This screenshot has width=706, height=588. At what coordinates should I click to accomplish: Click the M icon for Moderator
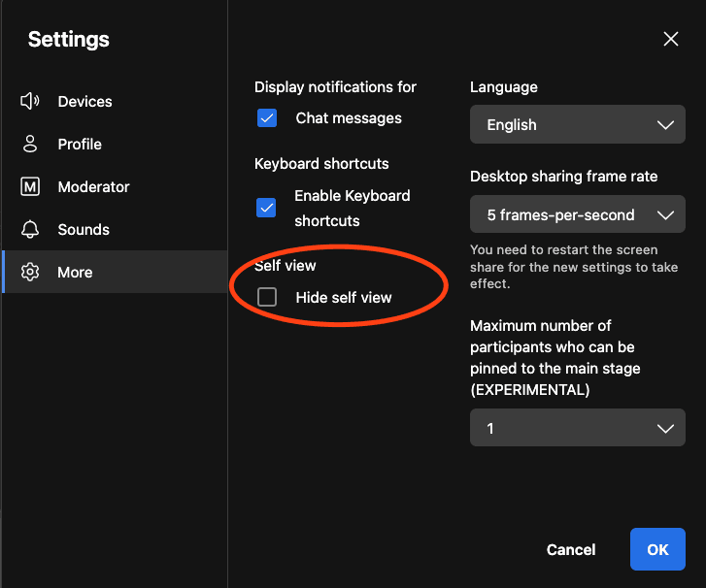pos(30,187)
